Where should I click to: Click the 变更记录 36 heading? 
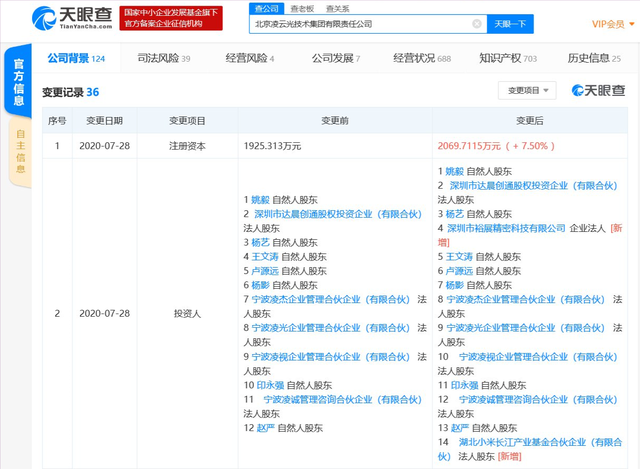click(x=71, y=92)
